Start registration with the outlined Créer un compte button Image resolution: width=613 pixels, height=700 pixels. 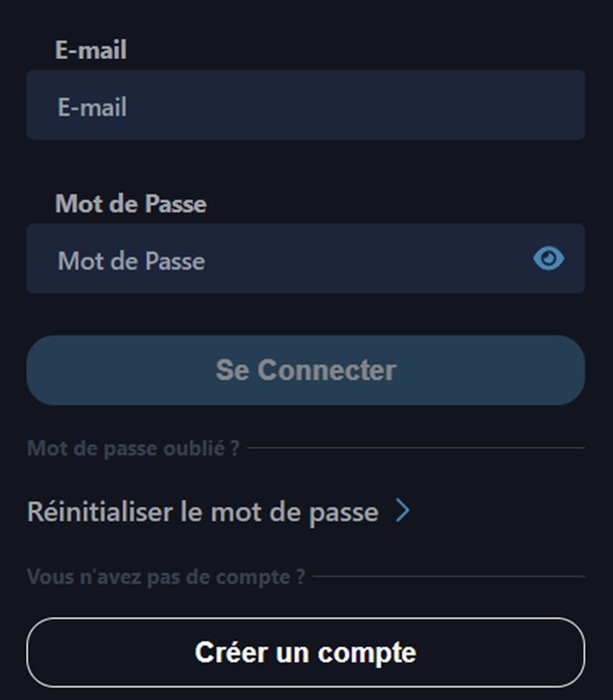[x=306, y=653]
